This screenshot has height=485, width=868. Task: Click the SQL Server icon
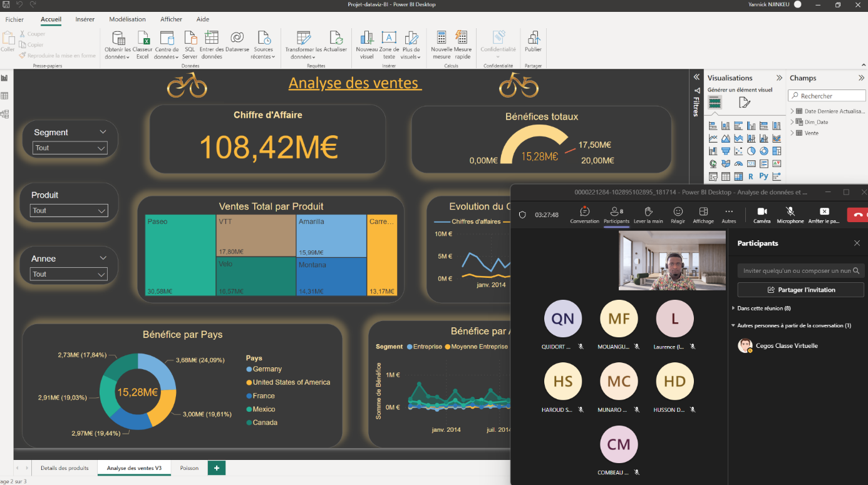tap(190, 38)
